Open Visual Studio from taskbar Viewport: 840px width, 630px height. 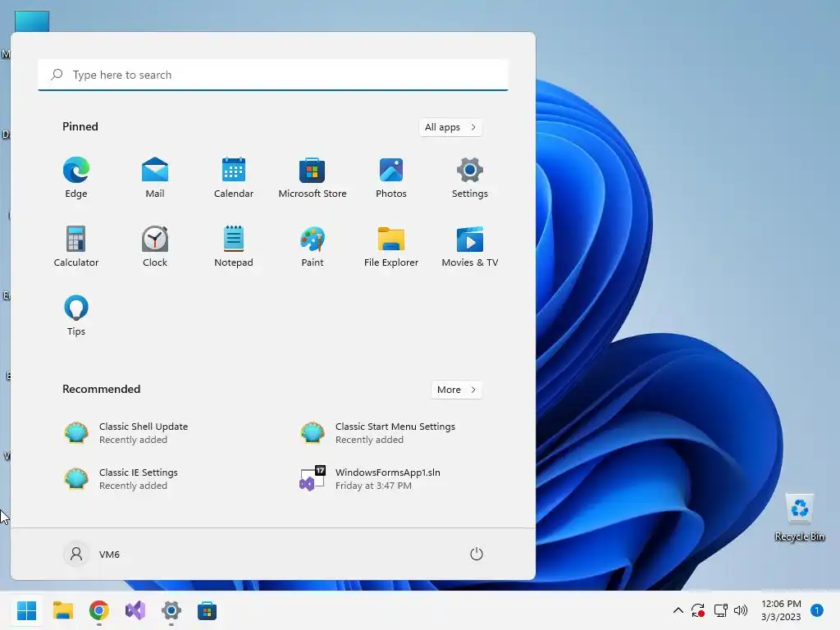click(135, 610)
